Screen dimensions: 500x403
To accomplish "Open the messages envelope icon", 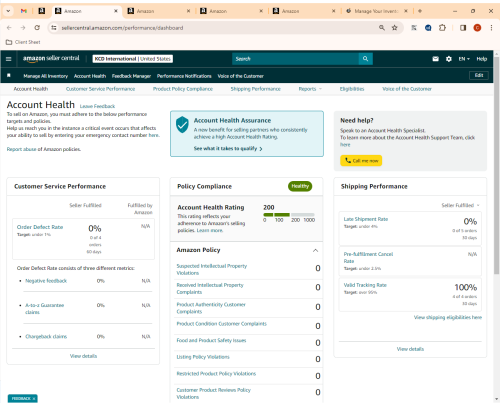I will coord(435,59).
